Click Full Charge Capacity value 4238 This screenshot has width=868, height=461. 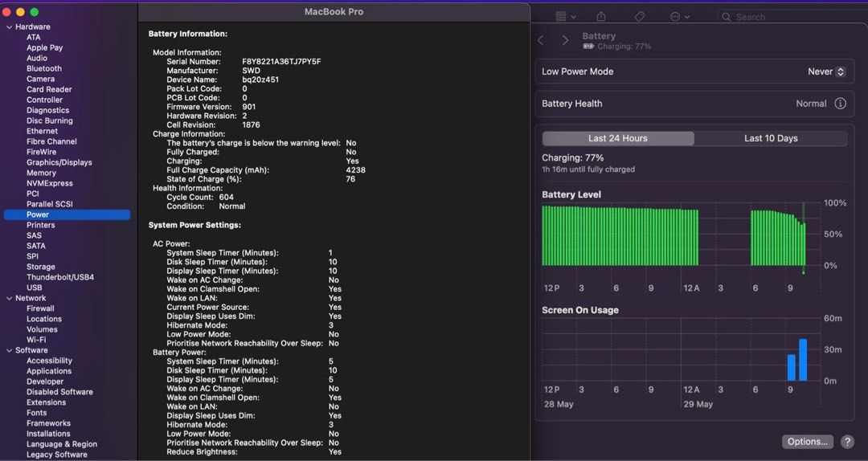(x=355, y=170)
